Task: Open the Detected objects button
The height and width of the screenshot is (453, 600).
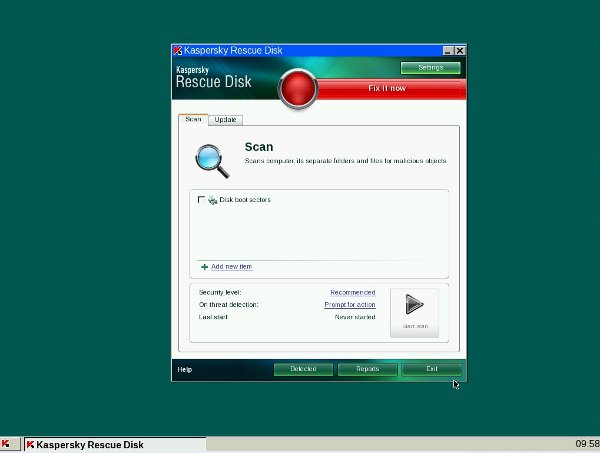Action: tap(303, 369)
